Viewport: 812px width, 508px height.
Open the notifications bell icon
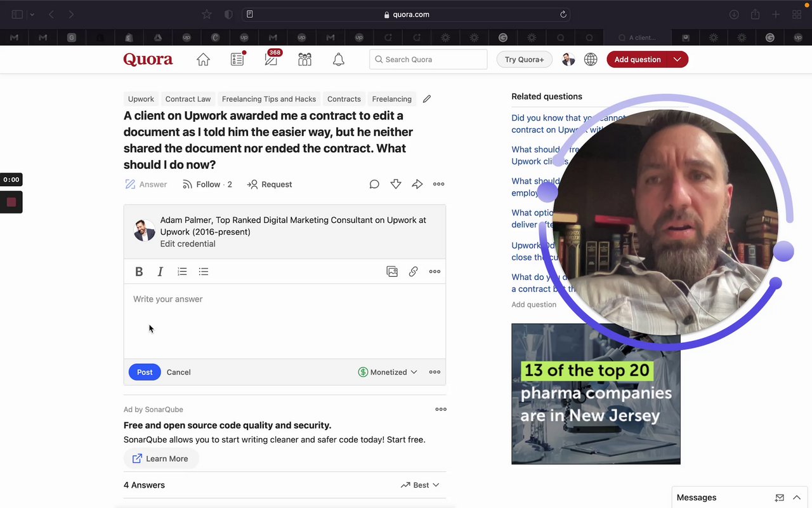point(339,59)
